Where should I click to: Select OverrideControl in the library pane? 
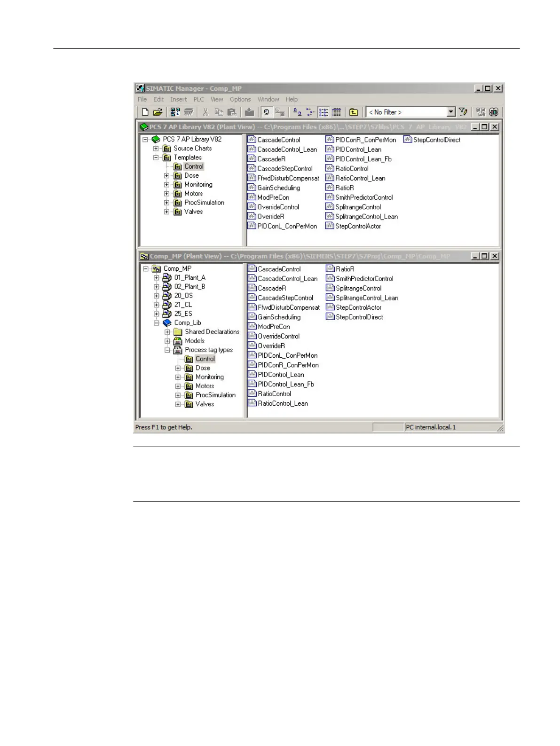coord(278,207)
